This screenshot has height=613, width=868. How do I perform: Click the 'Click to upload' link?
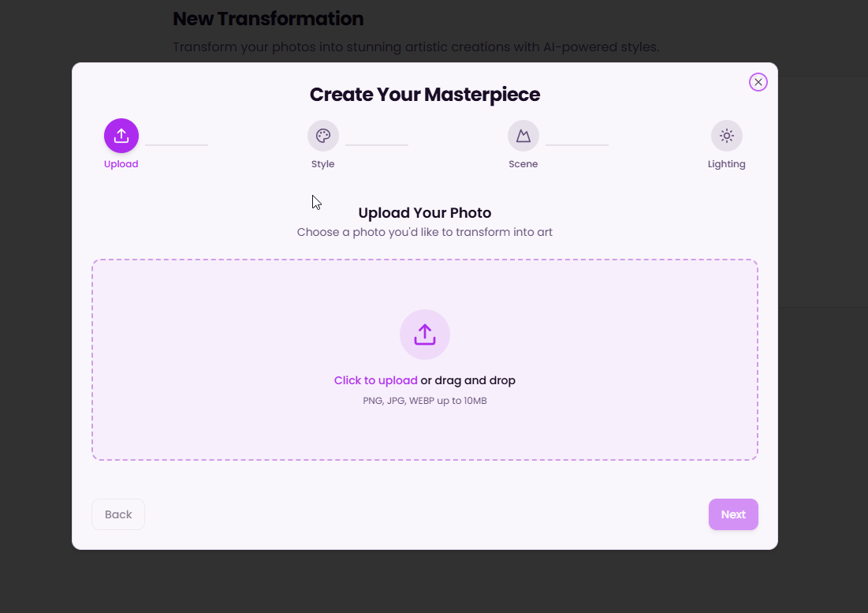pyautogui.click(x=375, y=380)
